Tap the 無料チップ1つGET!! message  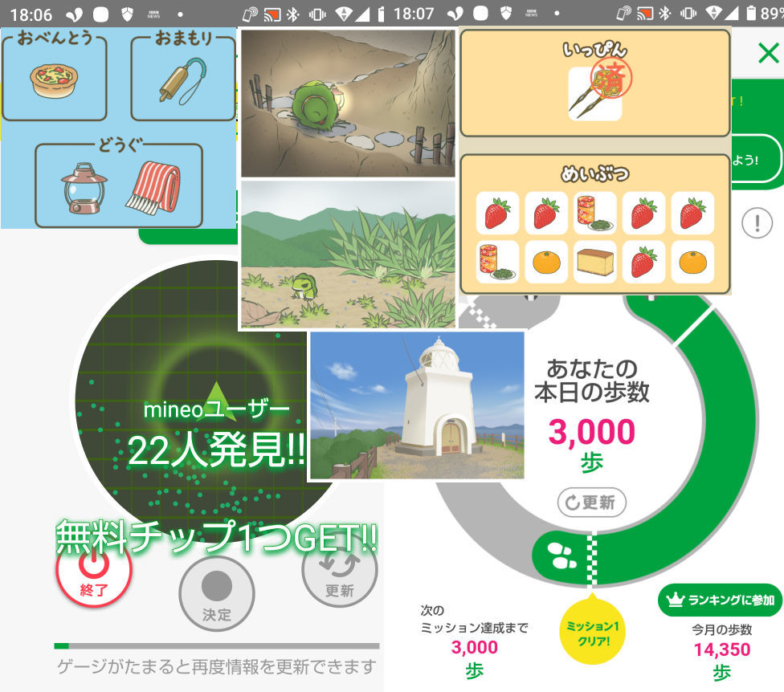point(217,537)
